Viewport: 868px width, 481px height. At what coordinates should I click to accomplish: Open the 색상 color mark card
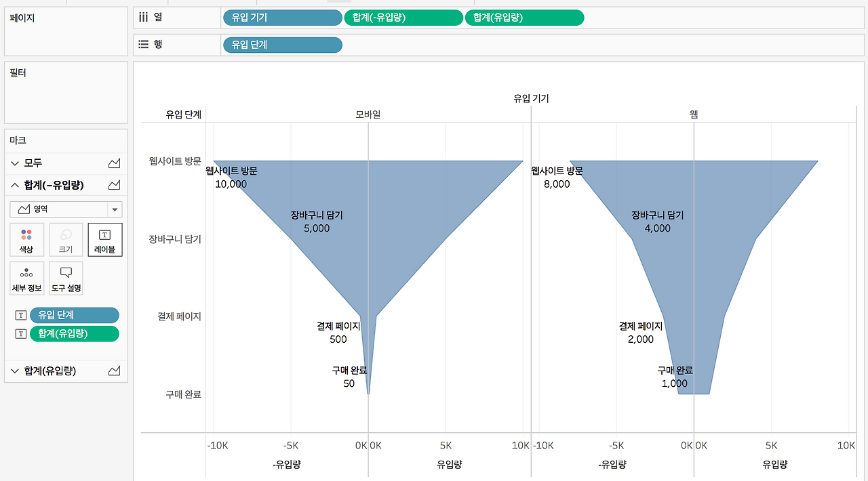point(26,240)
